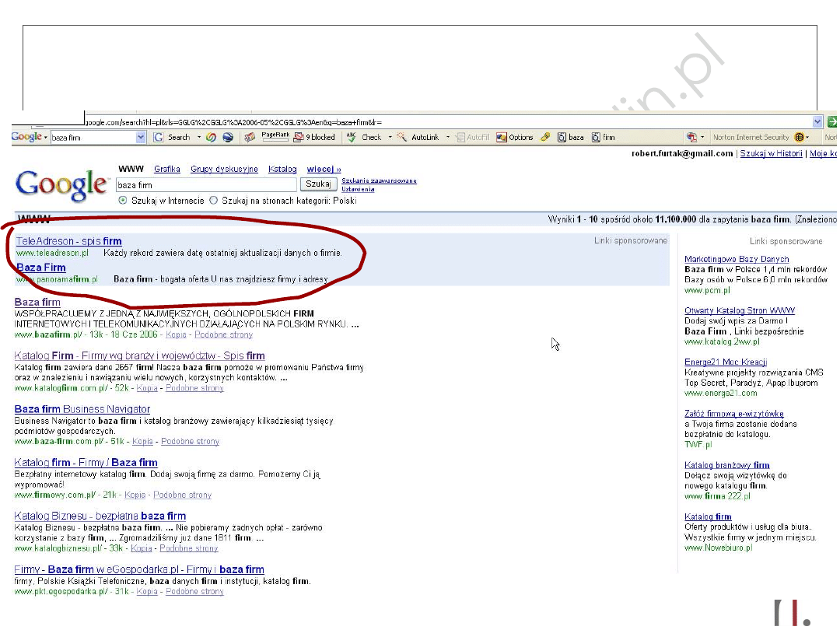Click the red swirl toolbar icon
This screenshot has height=630, width=840.
click(211, 138)
